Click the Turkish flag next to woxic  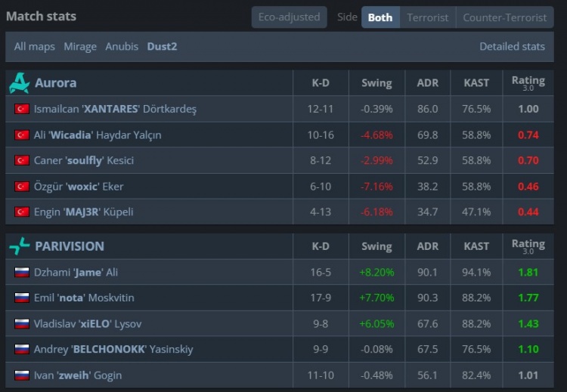pyautogui.click(x=21, y=186)
